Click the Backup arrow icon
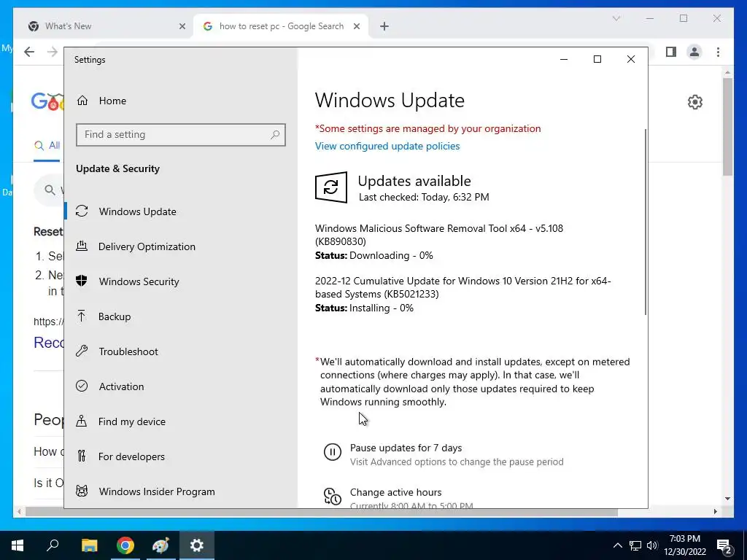Screen dimensions: 747x560 pyautogui.click(x=82, y=316)
